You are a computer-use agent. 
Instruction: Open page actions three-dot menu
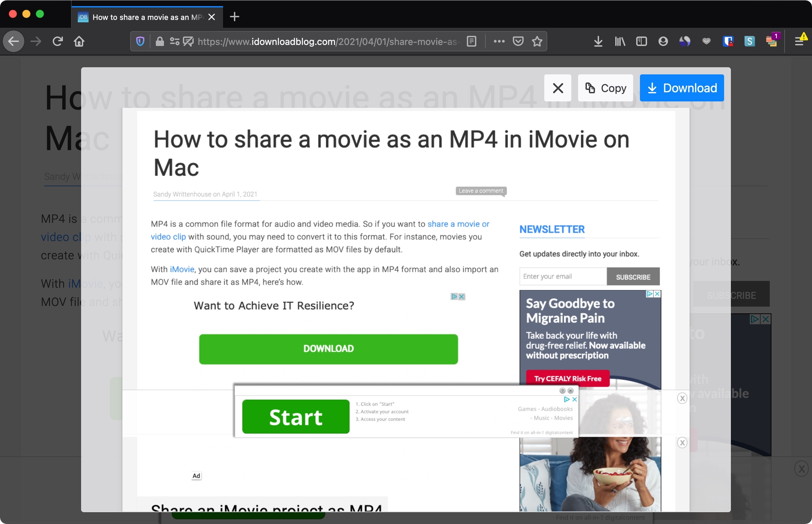tap(499, 42)
